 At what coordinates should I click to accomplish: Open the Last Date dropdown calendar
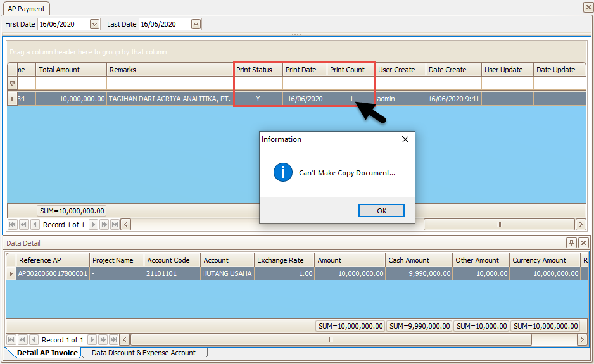(x=196, y=24)
